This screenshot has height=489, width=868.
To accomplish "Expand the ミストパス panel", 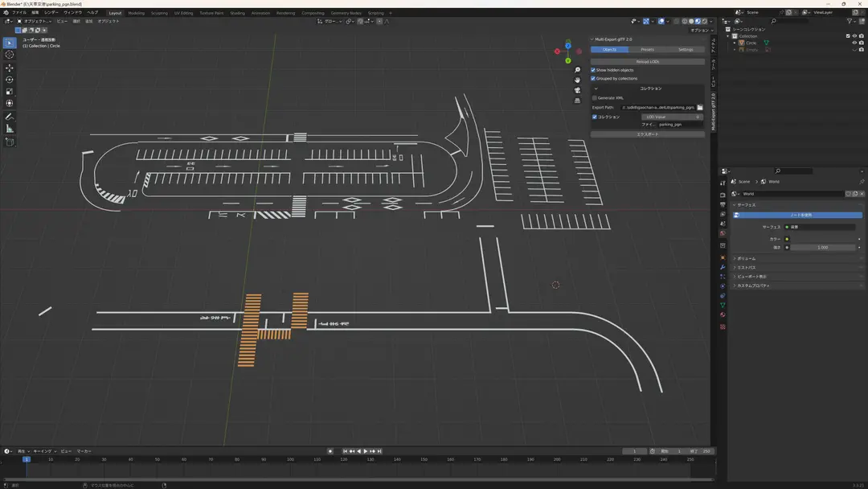I will [x=746, y=268].
